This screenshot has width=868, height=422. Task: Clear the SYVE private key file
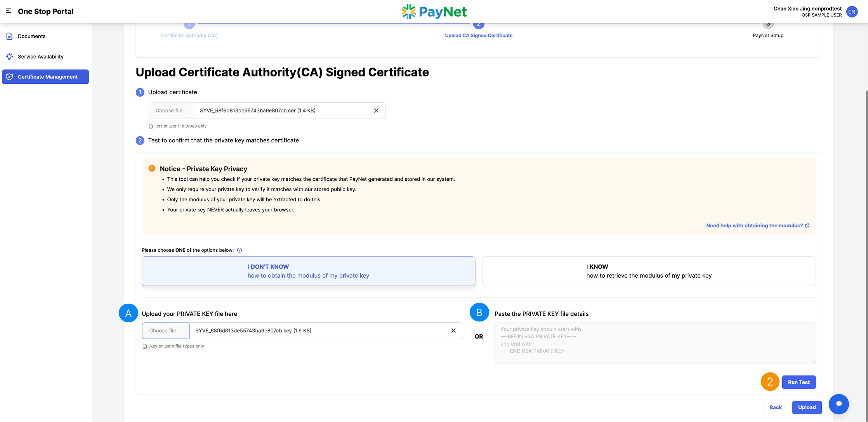(x=453, y=330)
